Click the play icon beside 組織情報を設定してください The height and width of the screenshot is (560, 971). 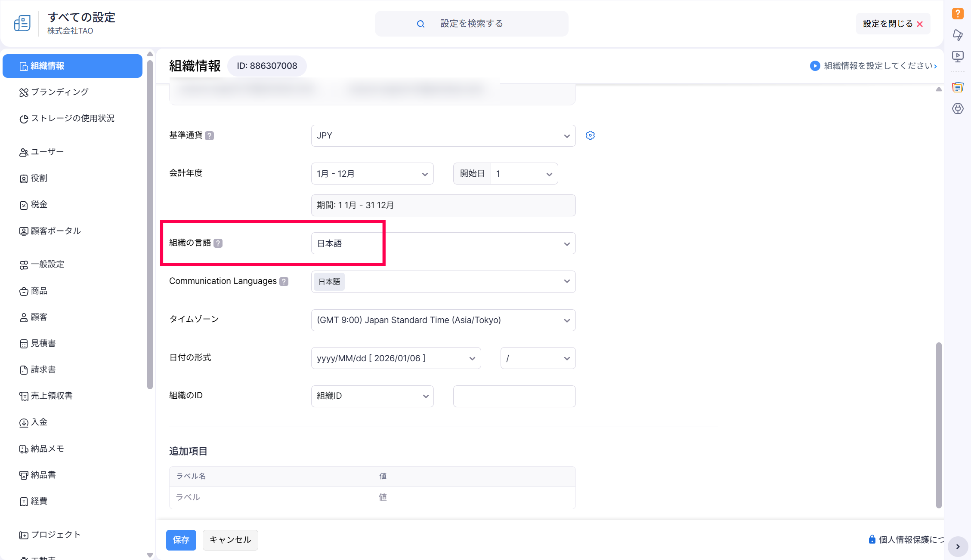pyautogui.click(x=814, y=66)
